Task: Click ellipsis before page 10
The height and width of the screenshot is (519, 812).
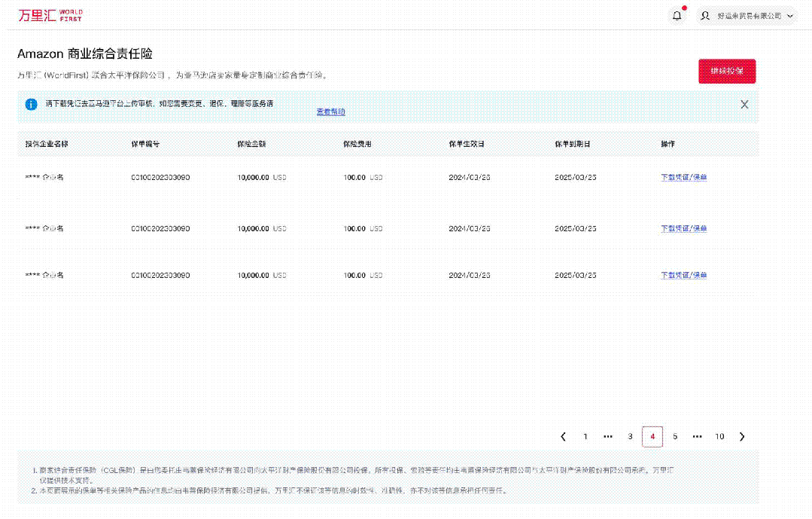Action: (698, 437)
